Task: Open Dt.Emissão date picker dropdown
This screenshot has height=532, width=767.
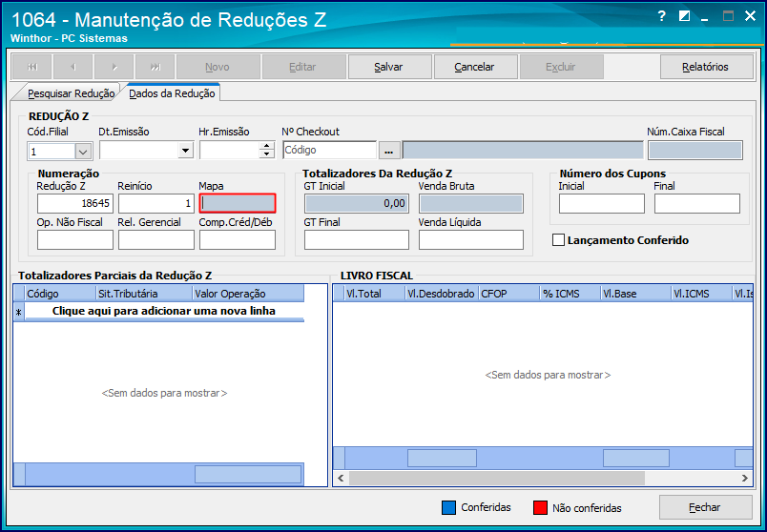Action: point(185,150)
